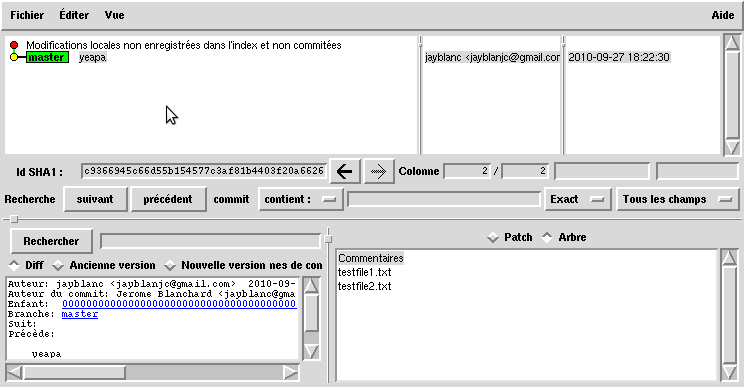
Task: Select 'Commentaires' in the file list
Action: point(371,258)
